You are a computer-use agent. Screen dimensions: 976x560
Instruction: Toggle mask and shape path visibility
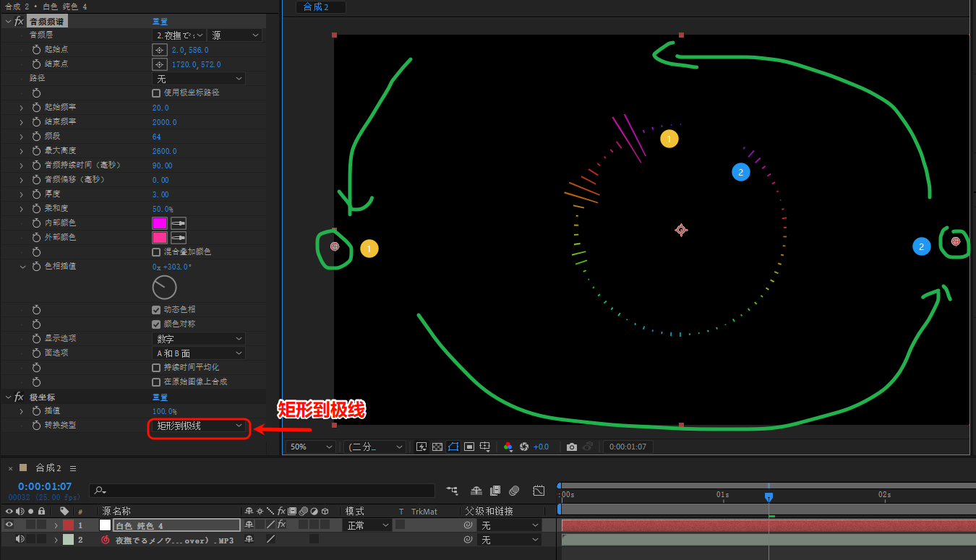(x=453, y=447)
